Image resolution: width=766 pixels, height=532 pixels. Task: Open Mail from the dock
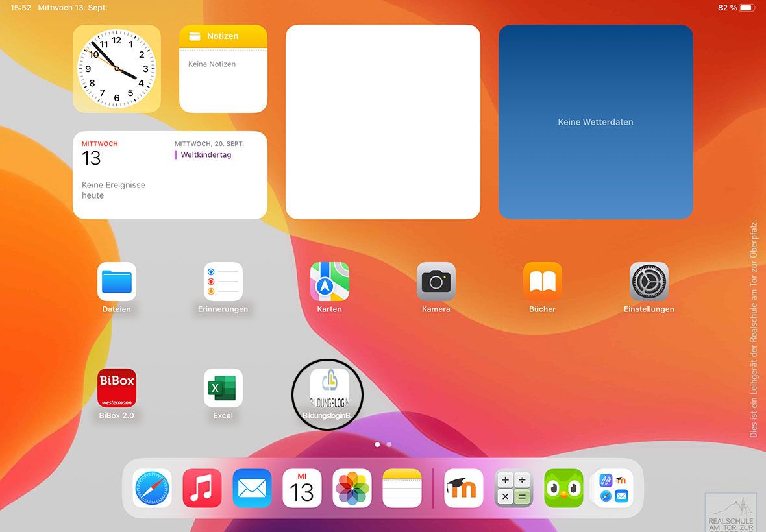coord(252,488)
